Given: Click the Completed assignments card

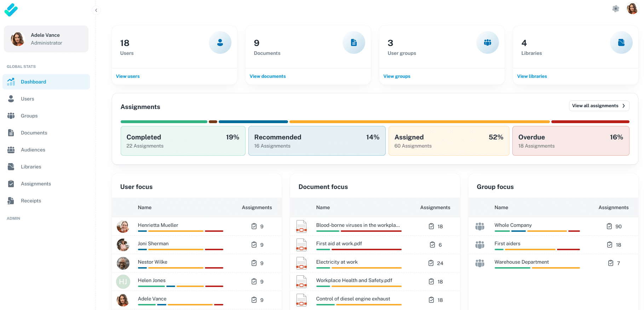Looking at the screenshot, I should click(183, 141).
